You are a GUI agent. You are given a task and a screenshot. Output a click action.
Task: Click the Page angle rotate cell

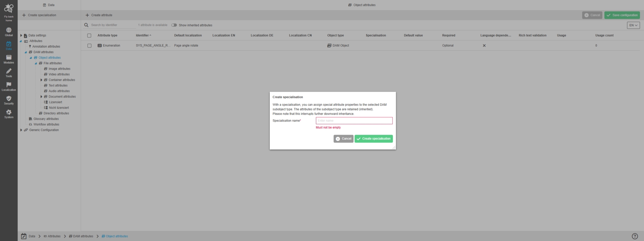186,45
